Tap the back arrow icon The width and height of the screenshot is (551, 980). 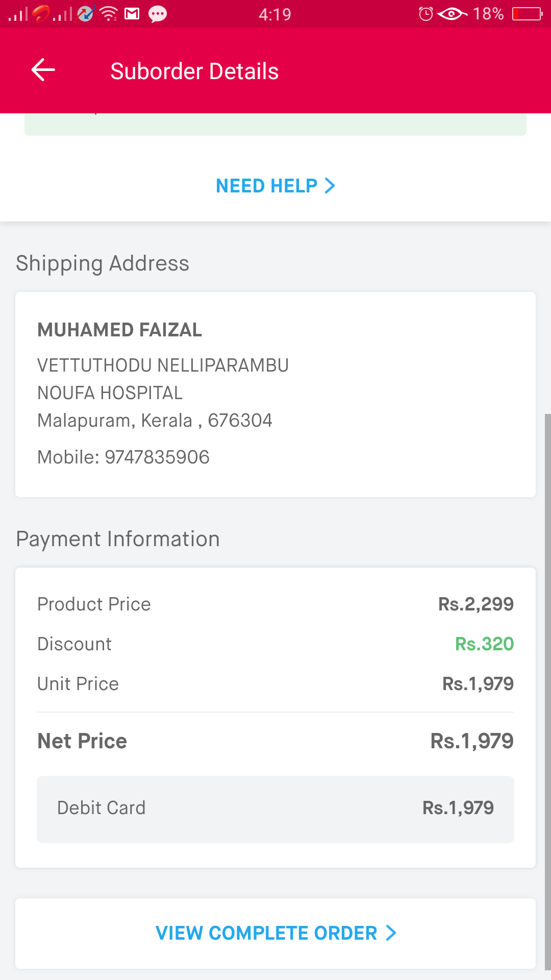[43, 70]
